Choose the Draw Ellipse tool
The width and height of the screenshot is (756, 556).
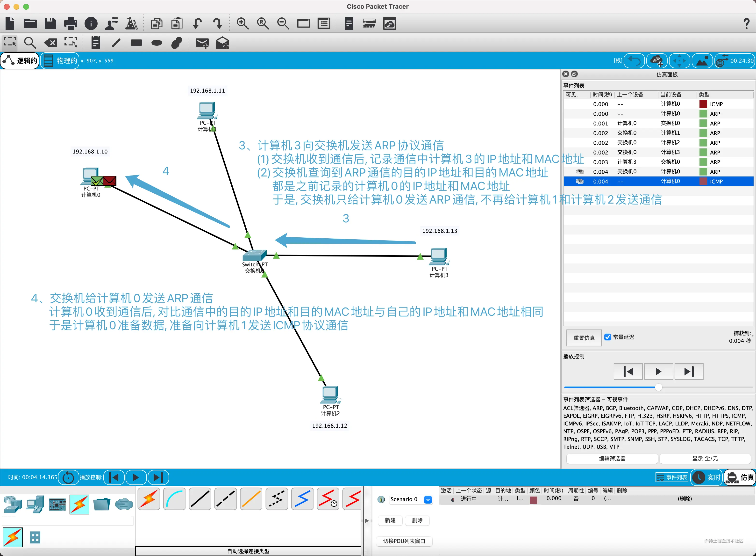pyautogui.click(x=157, y=43)
